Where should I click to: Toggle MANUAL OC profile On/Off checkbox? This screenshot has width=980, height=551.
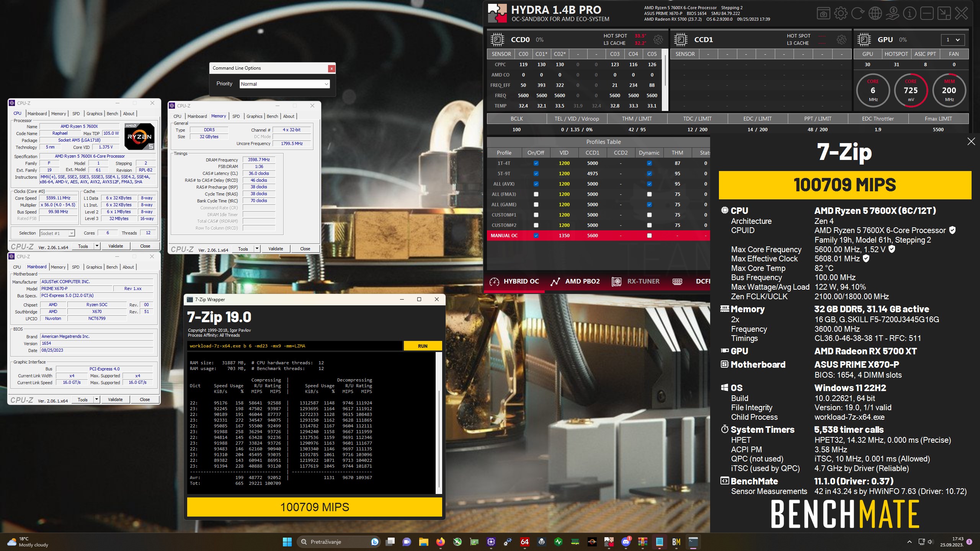point(536,236)
